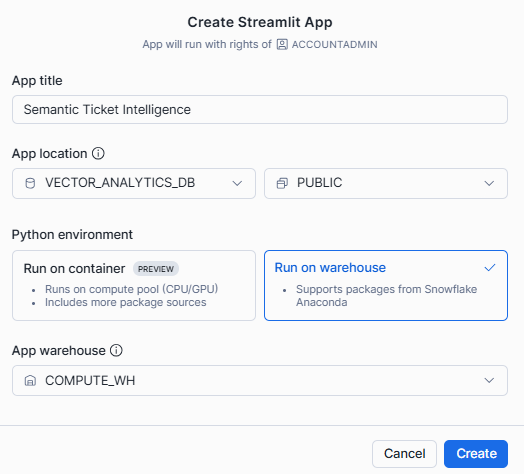Click the schema icon beside PUBLIC
Image resolution: width=524 pixels, height=474 pixels.
point(282,184)
